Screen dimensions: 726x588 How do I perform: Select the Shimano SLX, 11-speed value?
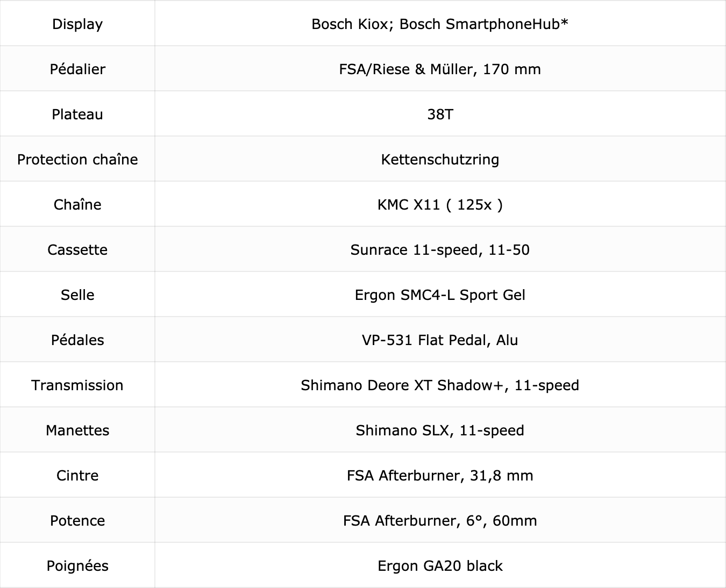(440, 431)
